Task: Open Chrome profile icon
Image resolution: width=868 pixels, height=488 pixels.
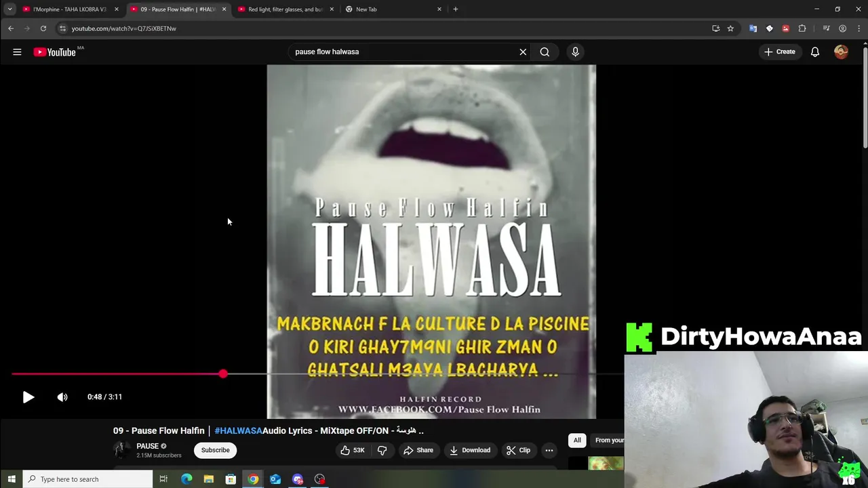Action: click(x=842, y=28)
